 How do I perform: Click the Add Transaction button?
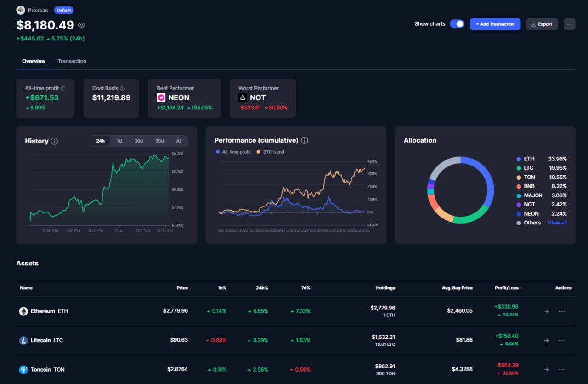(495, 24)
